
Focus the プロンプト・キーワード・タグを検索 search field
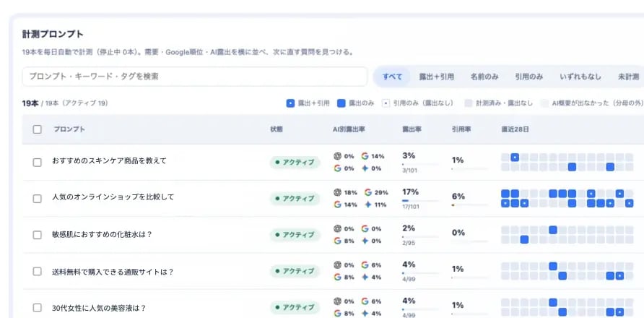tap(195, 77)
